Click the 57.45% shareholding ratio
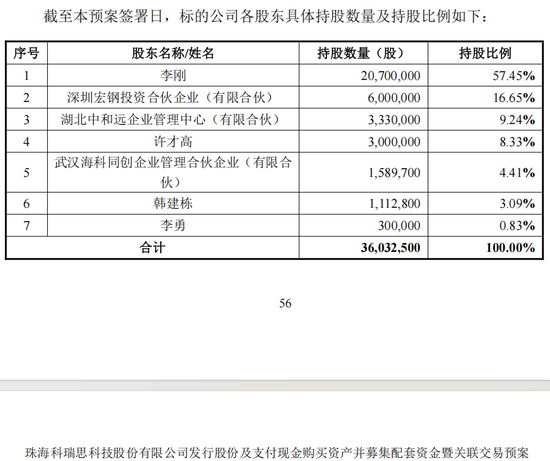 coord(514,76)
